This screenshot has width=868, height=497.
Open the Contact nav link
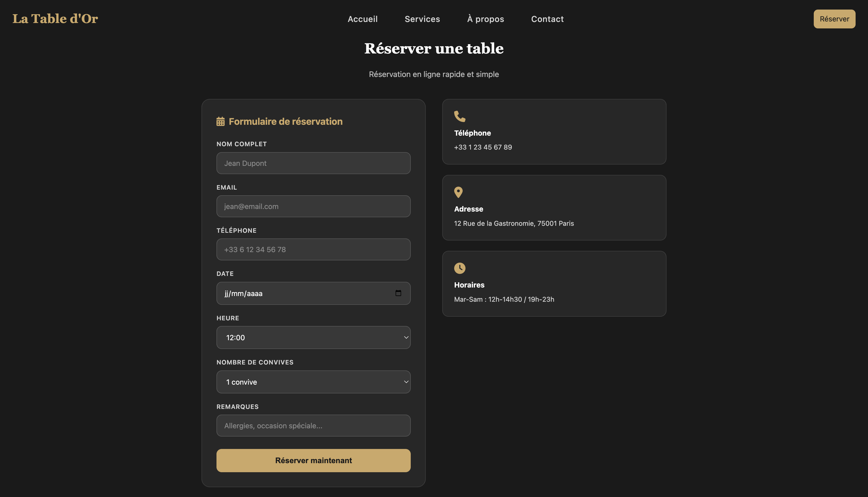coord(547,19)
